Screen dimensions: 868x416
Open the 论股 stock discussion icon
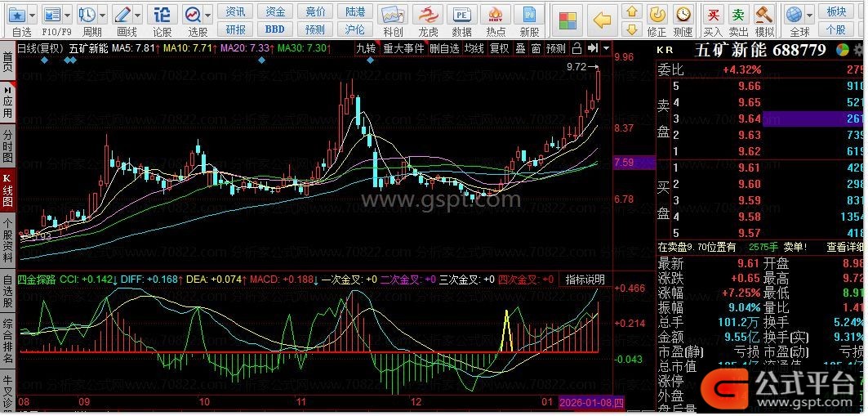click(x=162, y=20)
